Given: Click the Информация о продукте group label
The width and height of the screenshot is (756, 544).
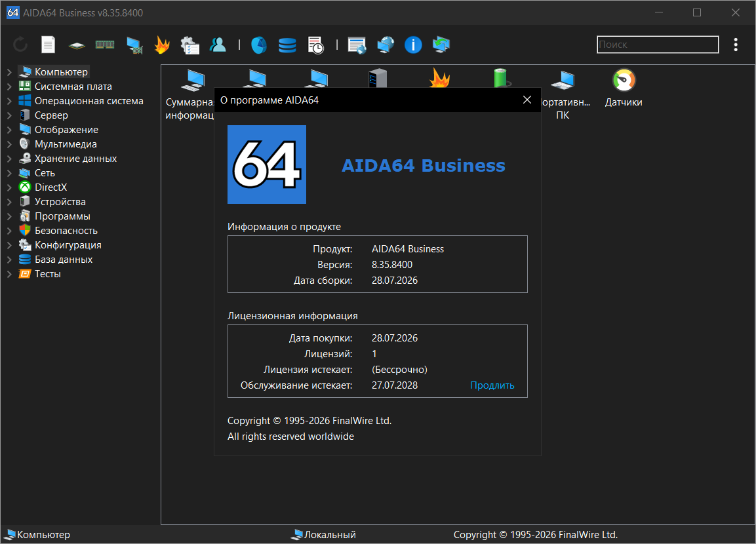Looking at the screenshot, I should tap(284, 227).
